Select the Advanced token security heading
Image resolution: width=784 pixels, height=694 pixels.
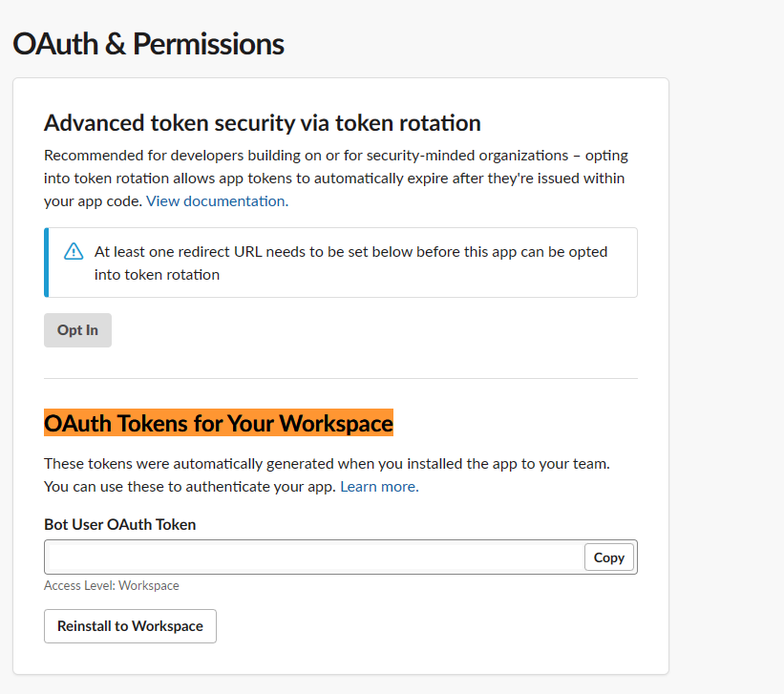pyautogui.click(x=262, y=123)
